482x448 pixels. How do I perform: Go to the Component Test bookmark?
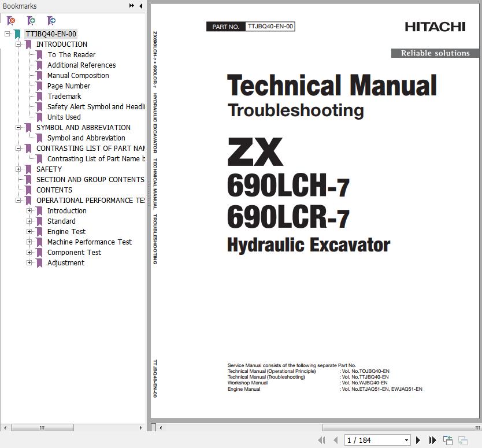(x=74, y=253)
